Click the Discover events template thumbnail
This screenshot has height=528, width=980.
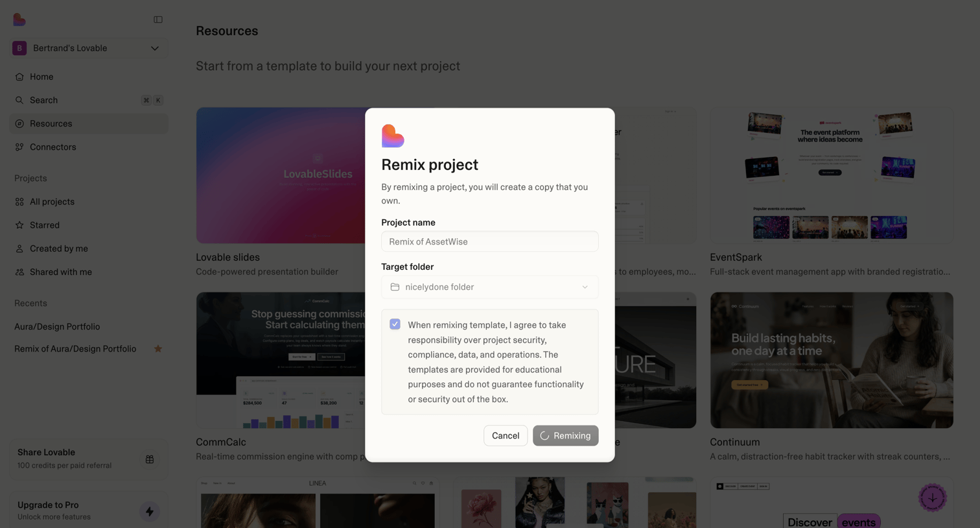(832, 503)
